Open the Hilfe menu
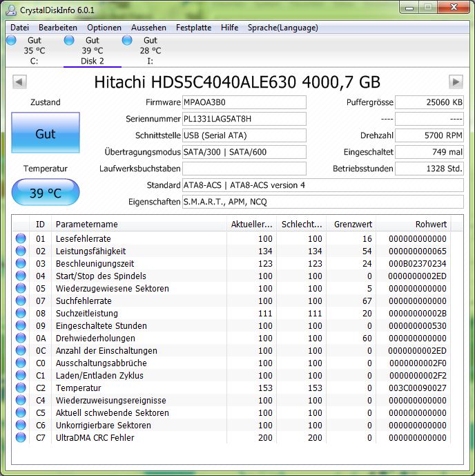Screen dimensions: 475x476 pos(230,28)
